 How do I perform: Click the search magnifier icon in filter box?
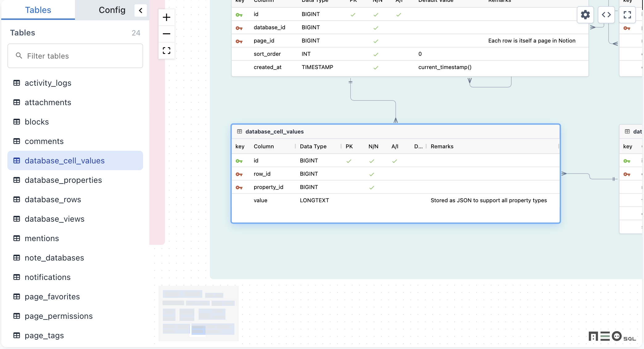(x=19, y=55)
